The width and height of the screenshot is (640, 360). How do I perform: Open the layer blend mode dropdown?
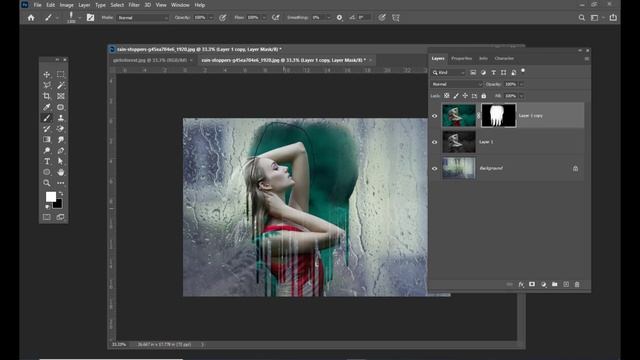pos(457,84)
